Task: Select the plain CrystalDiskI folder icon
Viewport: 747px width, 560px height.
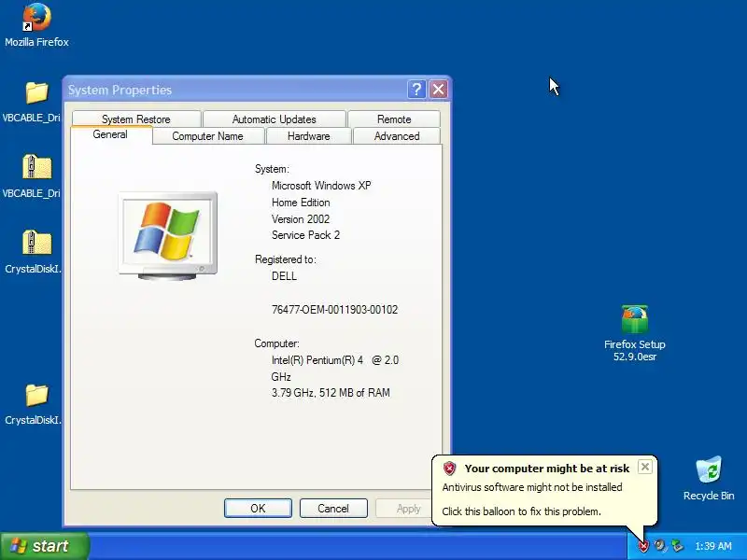Action: 36,395
